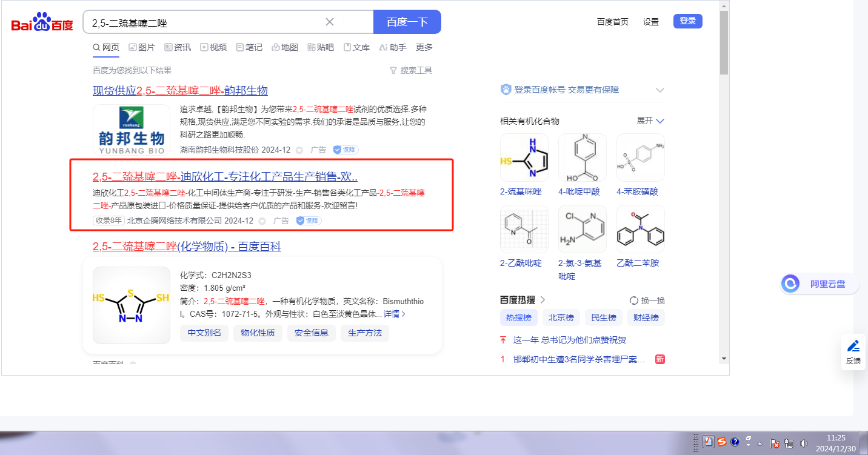
Task: Open 2,5-二巯基噻二唑 百度百科 result link
Action: (x=187, y=247)
